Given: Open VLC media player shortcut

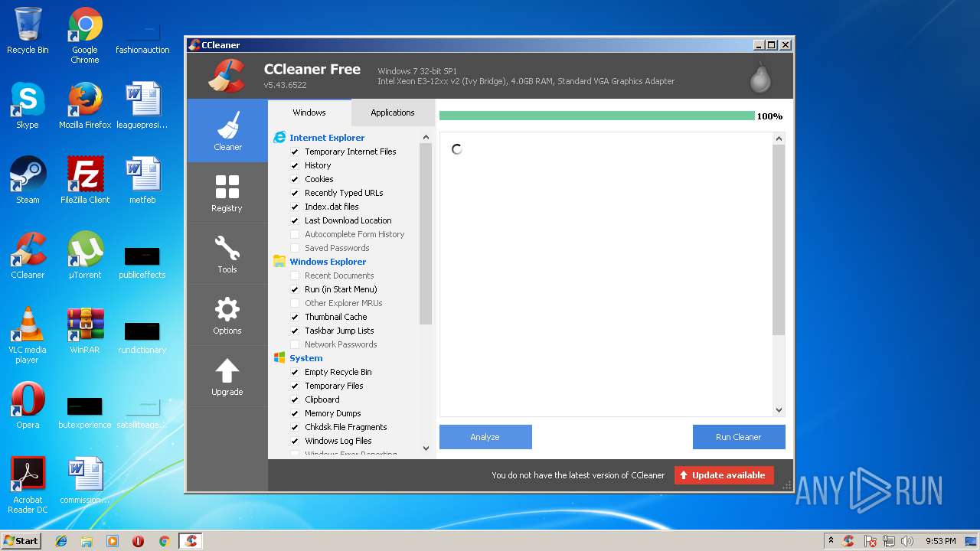Looking at the screenshot, I should click(28, 335).
